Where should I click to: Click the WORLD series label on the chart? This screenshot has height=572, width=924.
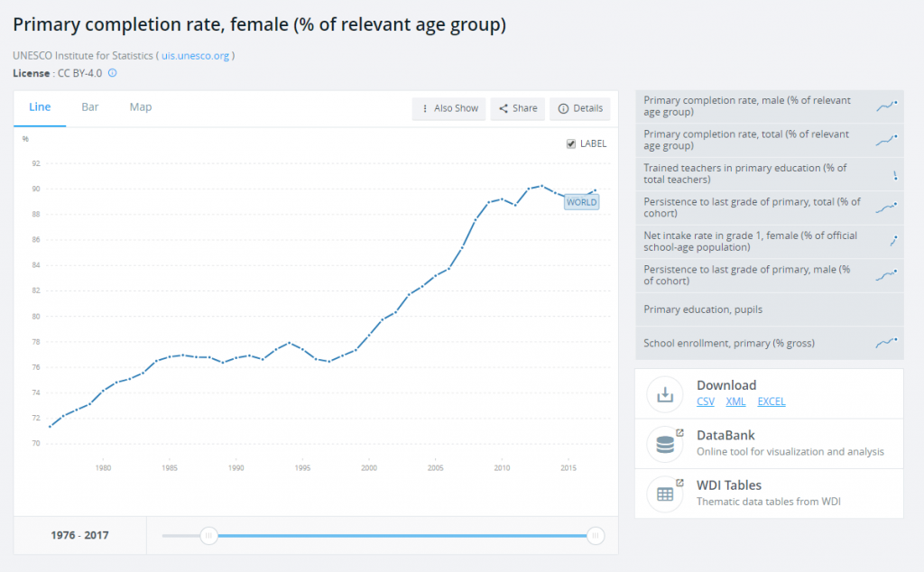(582, 202)
